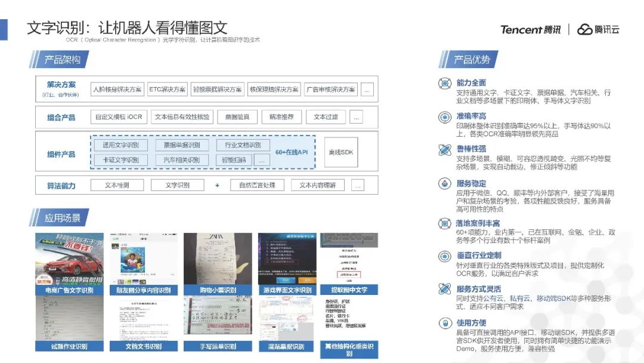Click the Tencent 腾讯 logo
The image size is (644, 363).
pyautogui.click(x=530, y=30)
